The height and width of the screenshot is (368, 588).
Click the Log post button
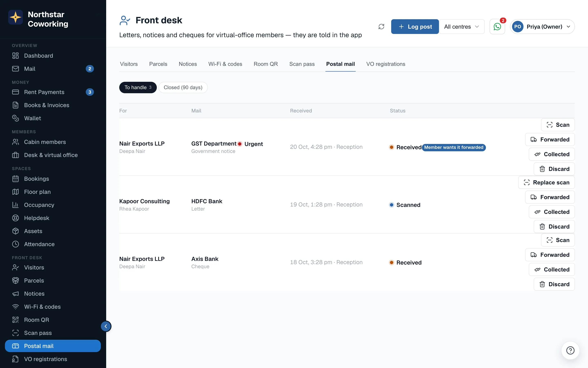click(x=415, y=27)
